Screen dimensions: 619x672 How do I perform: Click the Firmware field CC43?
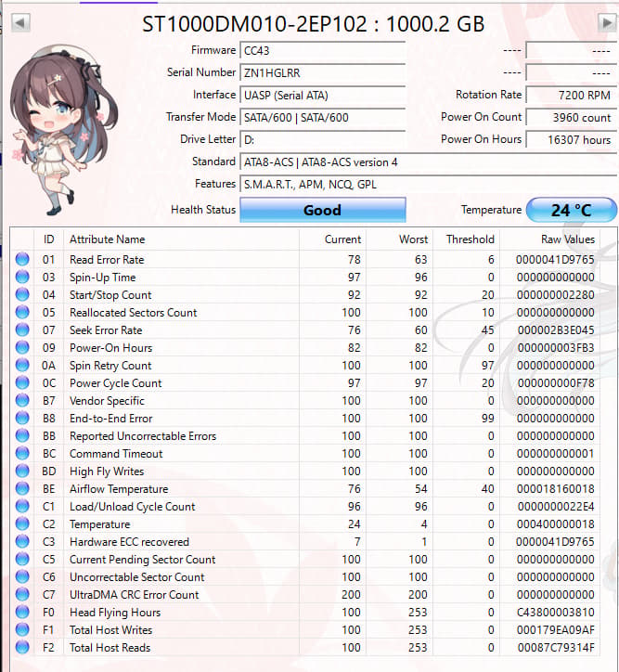point(323,50)
